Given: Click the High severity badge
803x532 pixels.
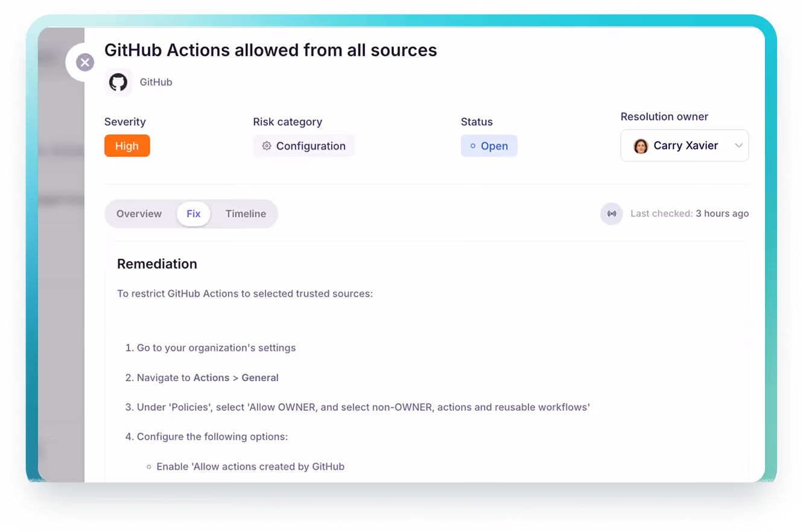Looking at the screenshot, I should pyautogui.click(x=127, y=146).
